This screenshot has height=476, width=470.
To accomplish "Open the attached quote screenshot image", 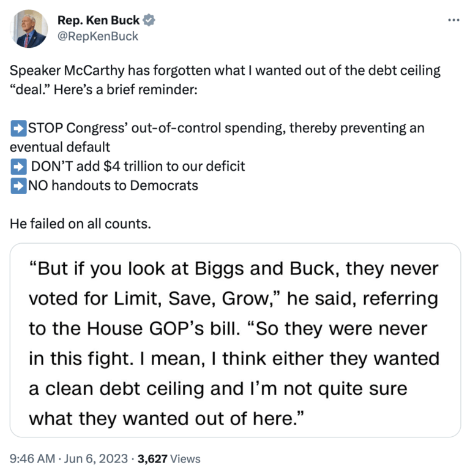I will pyautogui.click(x=235, y=340).
